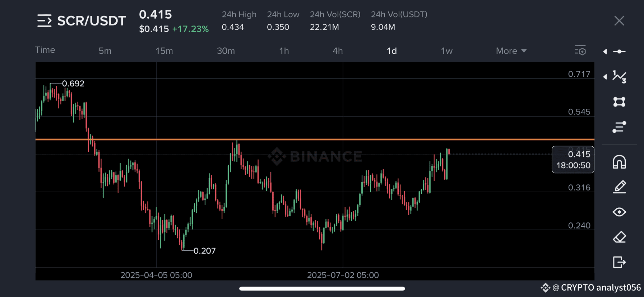This screenshot has width=644, height=297.
Task: Tap the home indicator bar
Action: [x=322, y=288]
